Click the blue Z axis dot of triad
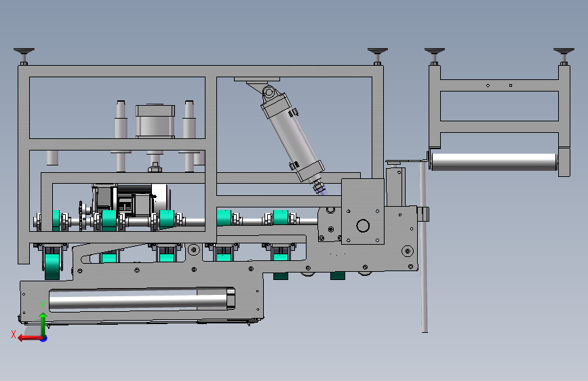The height and width of the screenshot is (381, 588). click(x=44, y=338)
